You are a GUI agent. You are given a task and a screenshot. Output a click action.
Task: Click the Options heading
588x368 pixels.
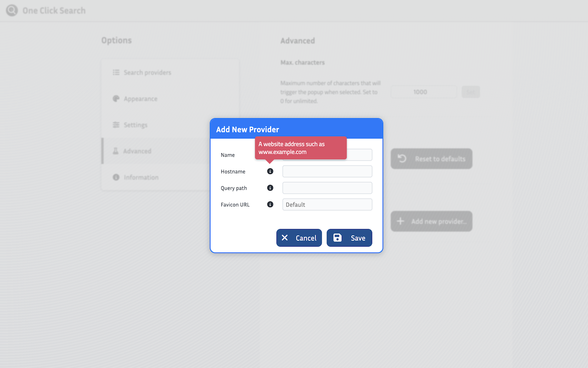117,40
